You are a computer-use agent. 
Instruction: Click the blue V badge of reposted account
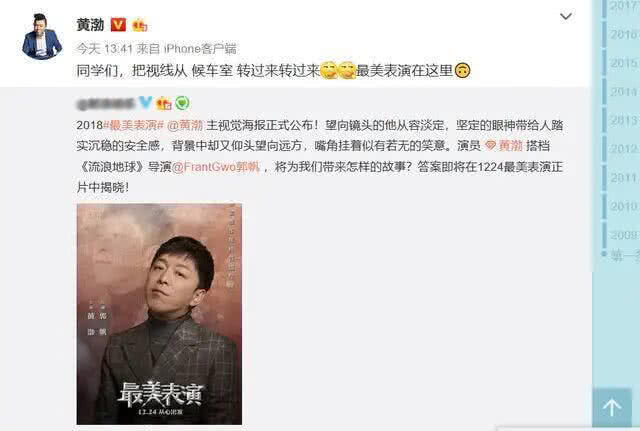point(145,102)
